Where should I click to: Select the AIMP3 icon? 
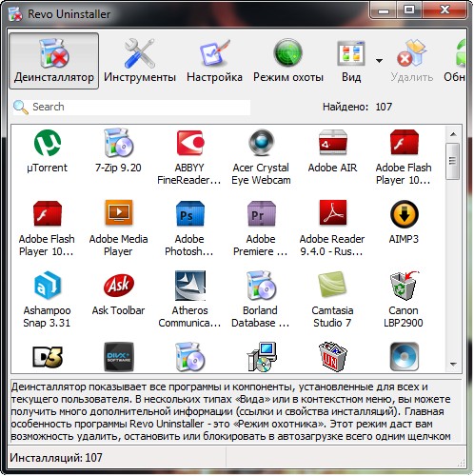404,214
